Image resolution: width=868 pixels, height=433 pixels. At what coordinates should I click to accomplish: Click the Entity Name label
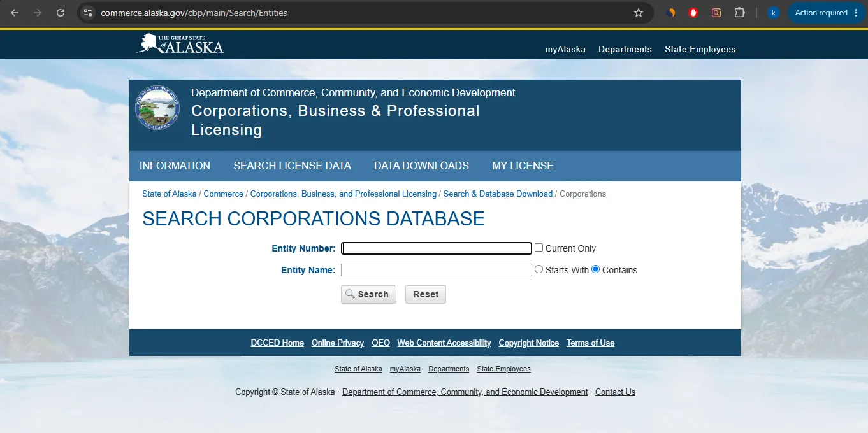[308, 270]
